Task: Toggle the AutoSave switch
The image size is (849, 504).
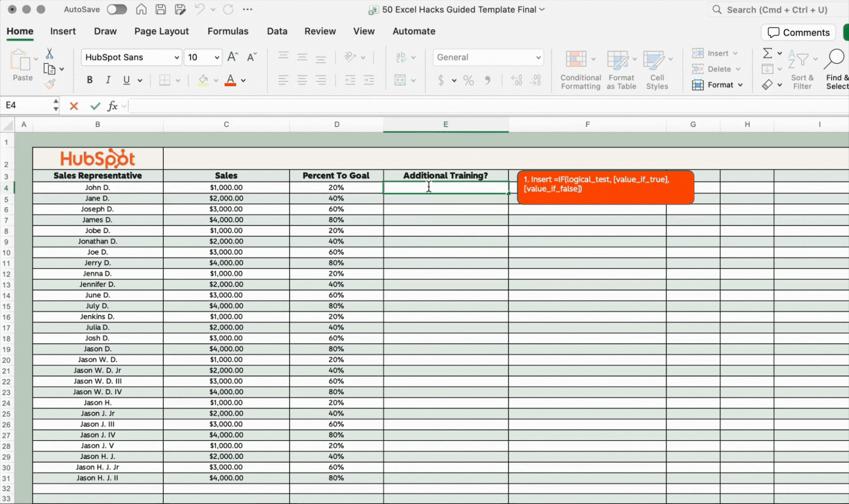Action: point(116,10)
